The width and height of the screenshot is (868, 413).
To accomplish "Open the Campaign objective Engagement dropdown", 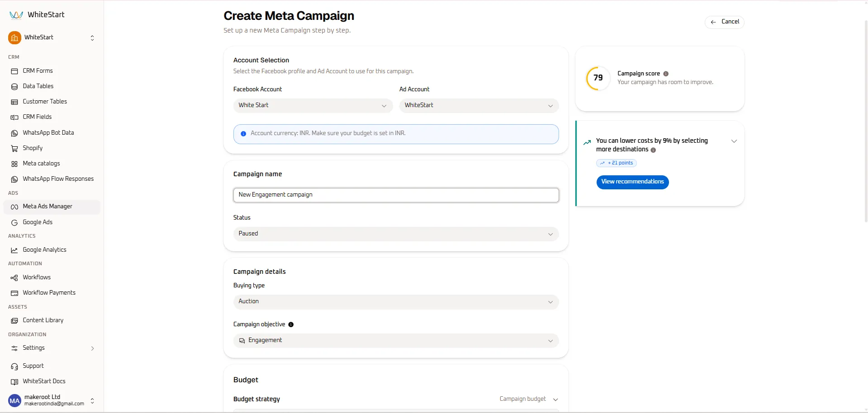I will [396, 341].
